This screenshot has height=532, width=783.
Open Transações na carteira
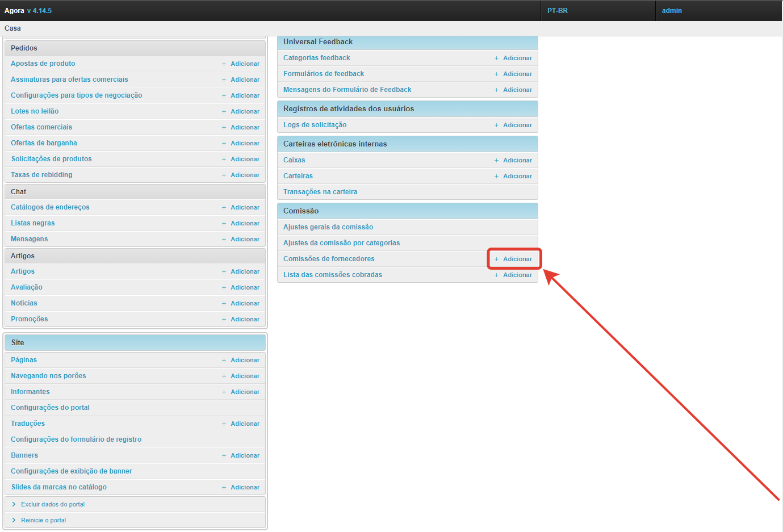(320, 192)
